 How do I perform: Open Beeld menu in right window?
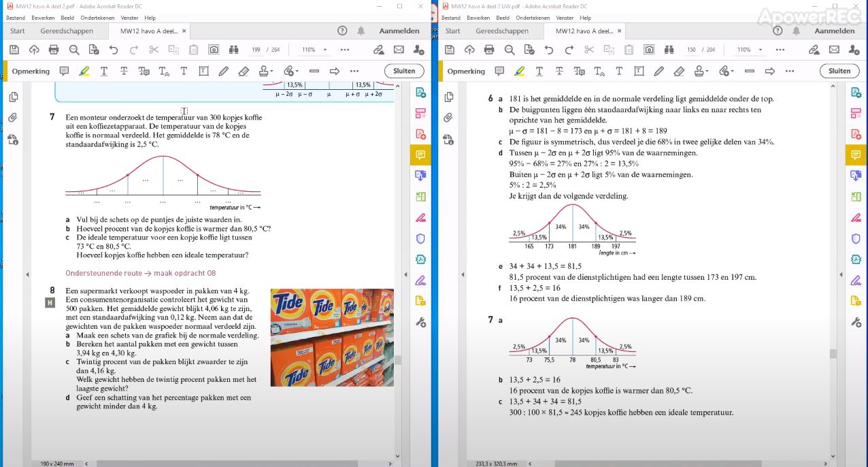pos(503,18)
